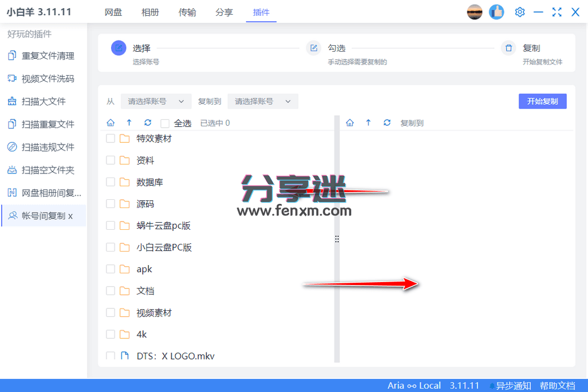This screenshot has height=392, width=588.
Task: Check the checkbox next to 源码 folder
Action: click(x=110, y=203)
